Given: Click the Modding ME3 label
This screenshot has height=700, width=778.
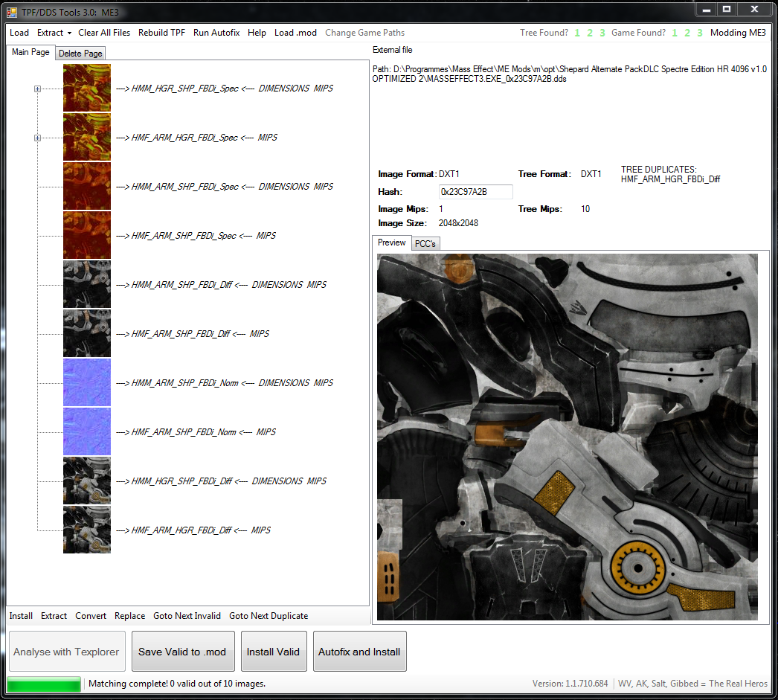Looking at the screenshot, I should (x=738, y=33).
